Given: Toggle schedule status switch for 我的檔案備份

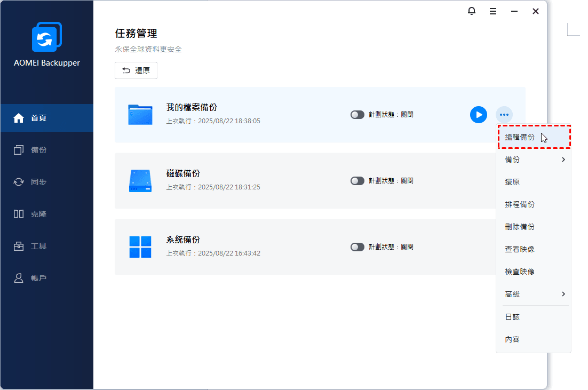Looking at the screenshot, I should 357,115.
